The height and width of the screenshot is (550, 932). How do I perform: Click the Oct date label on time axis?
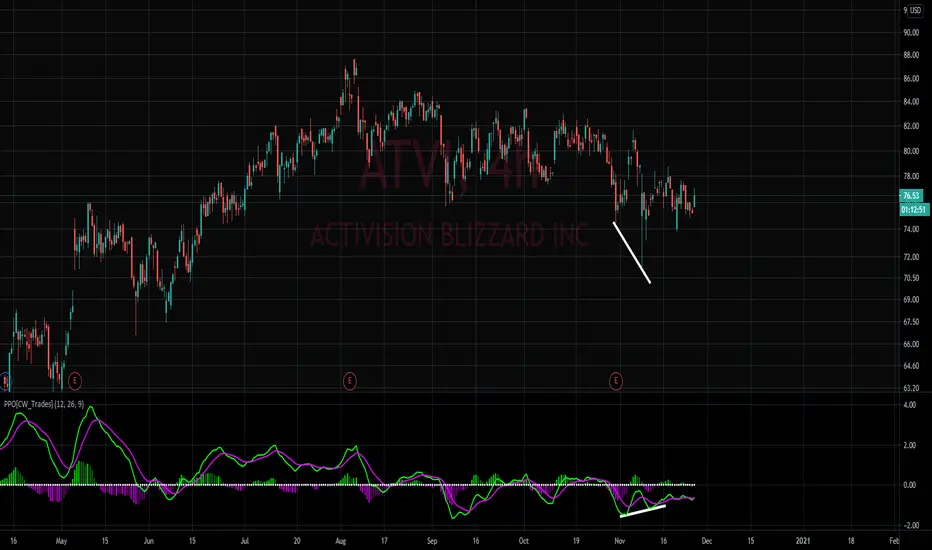pos(524,541)
